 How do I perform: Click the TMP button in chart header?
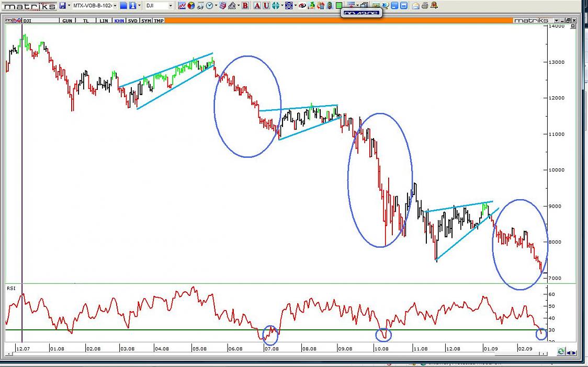point(158,21)
